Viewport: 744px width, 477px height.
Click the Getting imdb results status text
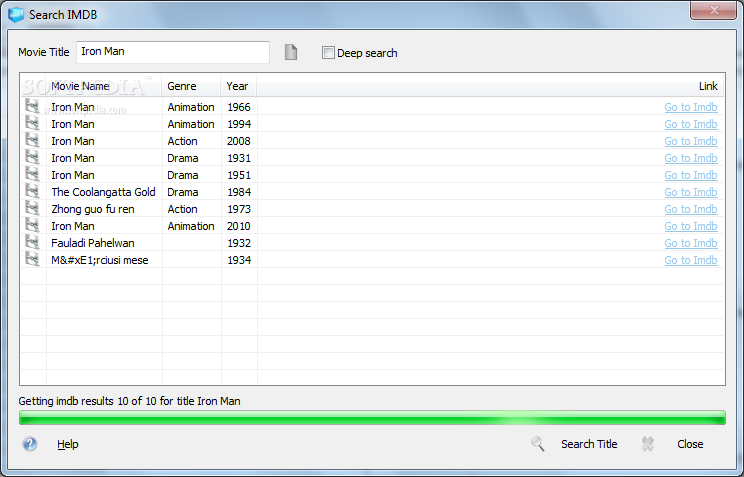tap(130, 402)
